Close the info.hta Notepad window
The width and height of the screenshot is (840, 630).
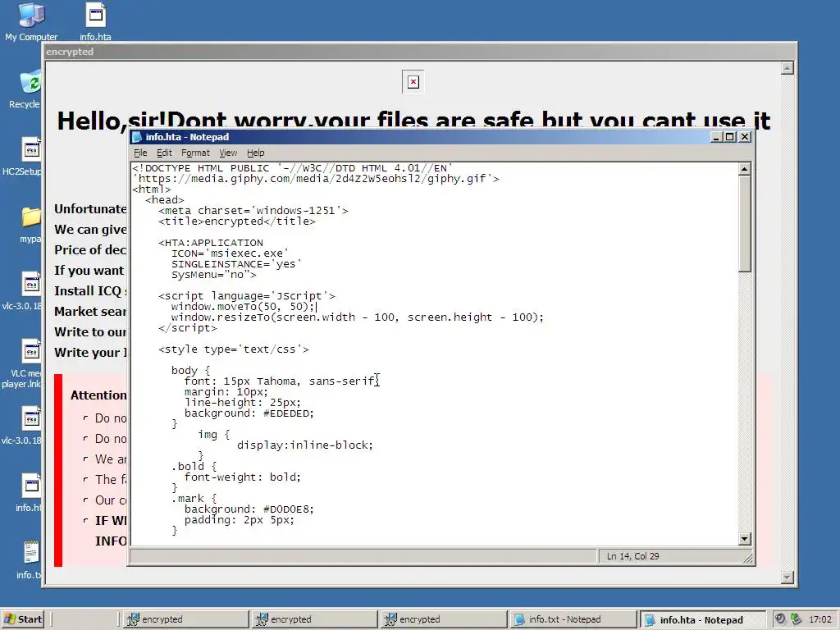[x=745, y=137]
